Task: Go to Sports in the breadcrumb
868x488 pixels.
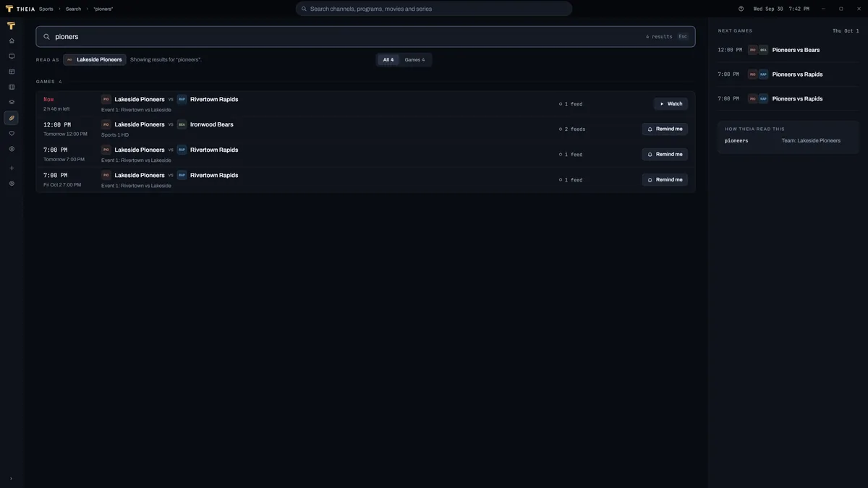Action: 46,9
